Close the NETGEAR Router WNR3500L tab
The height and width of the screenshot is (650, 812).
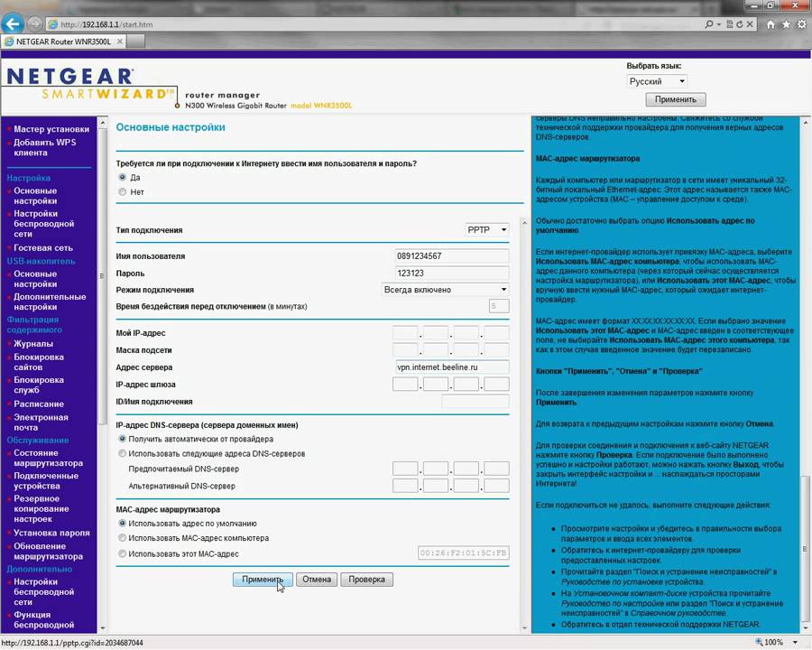click(x=120, y=41)
